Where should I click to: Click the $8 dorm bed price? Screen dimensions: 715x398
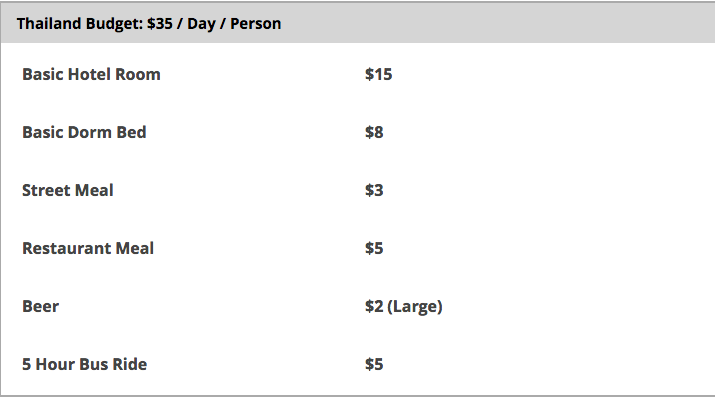click(374, 132)
